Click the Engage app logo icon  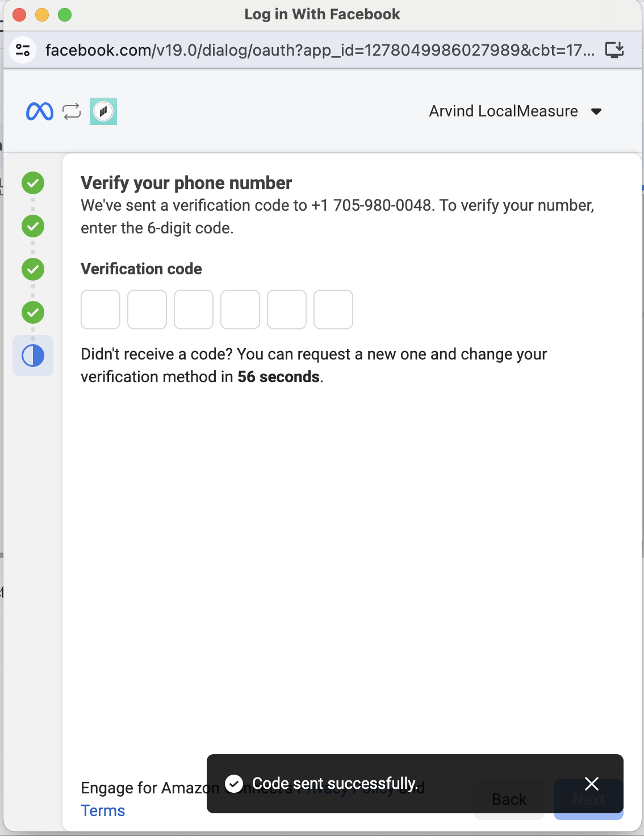(x=103, y=111)
